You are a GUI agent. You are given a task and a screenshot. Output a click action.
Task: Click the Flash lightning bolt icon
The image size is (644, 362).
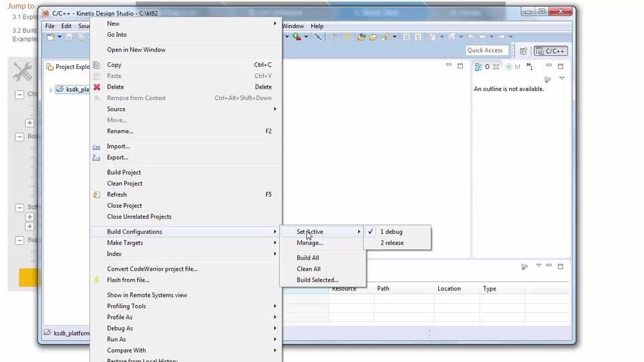pyautogui.click(x=97, y=280)
